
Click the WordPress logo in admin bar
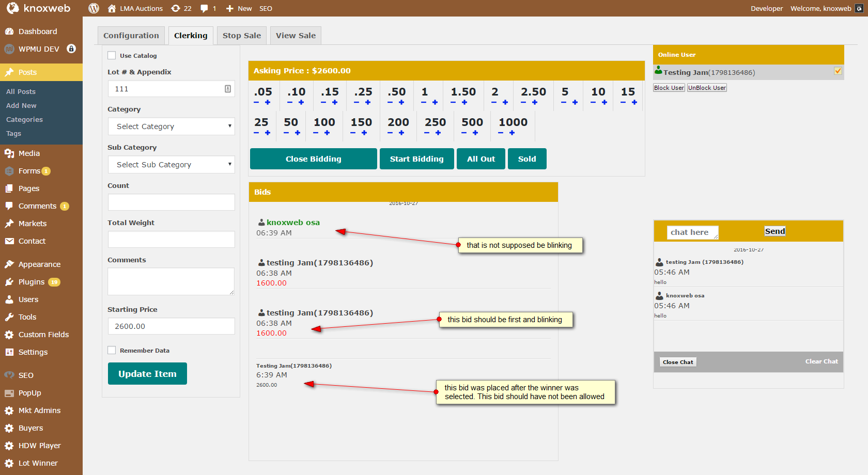[94, 8]
